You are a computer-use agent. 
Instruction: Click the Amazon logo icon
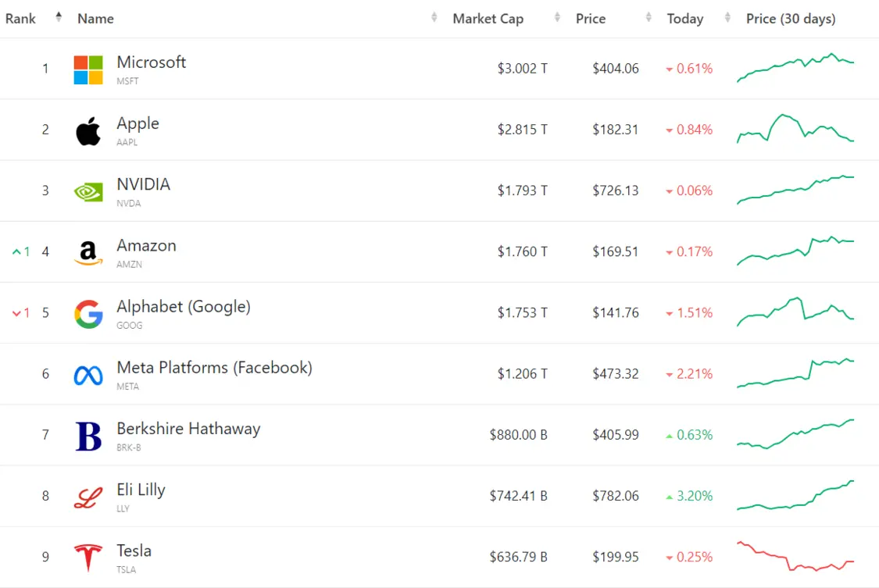88,252
